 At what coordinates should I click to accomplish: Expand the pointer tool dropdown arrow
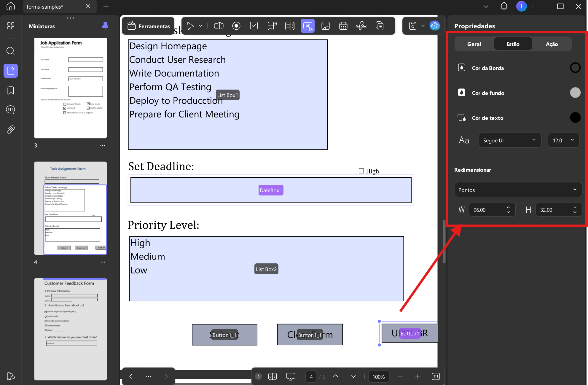201,26
